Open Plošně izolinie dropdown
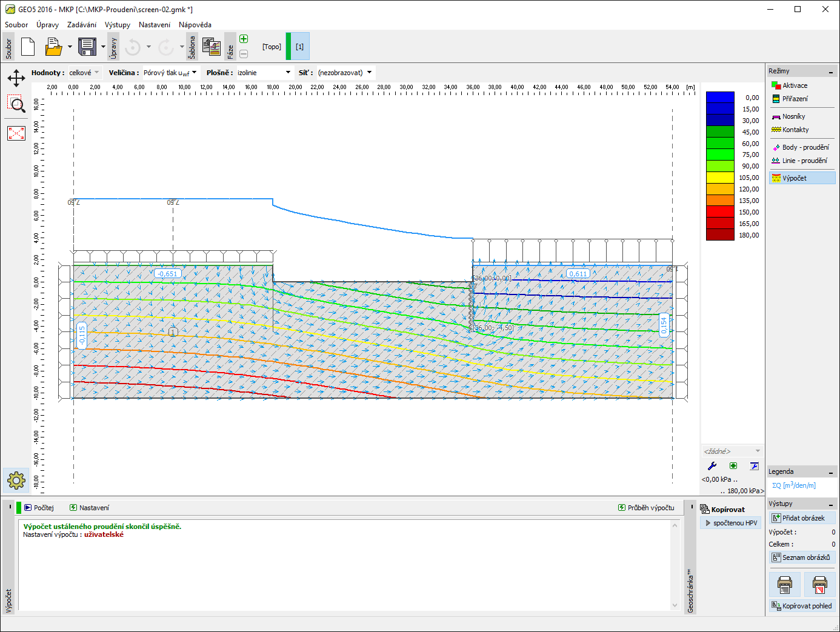The width and height of the screenshot is (840, 632). pos(264,73)
